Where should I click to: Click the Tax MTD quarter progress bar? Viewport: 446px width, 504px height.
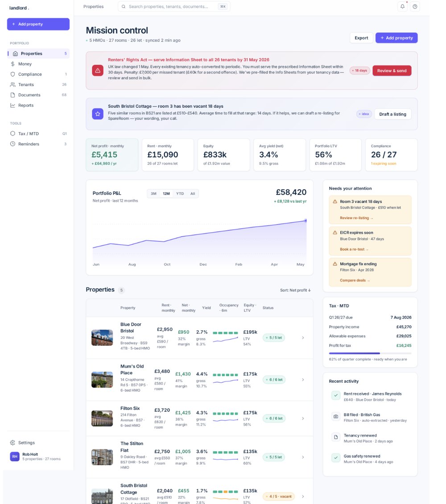pos(370,353)
